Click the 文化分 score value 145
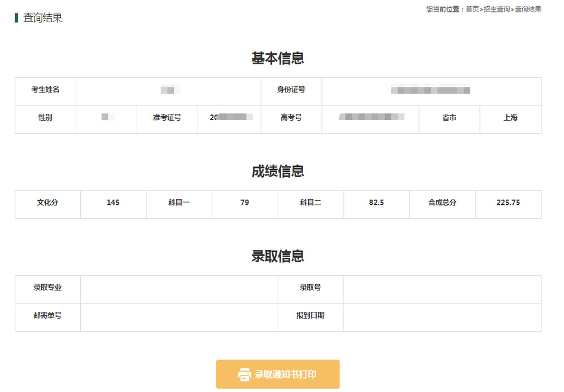 coord(113,202)
